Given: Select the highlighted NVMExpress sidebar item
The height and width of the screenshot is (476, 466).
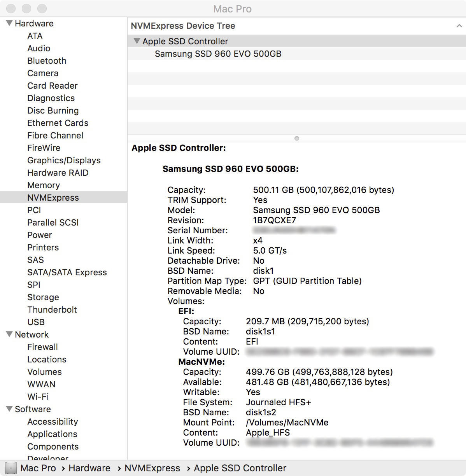Looking at the screenshot, I should pos(63,198).
